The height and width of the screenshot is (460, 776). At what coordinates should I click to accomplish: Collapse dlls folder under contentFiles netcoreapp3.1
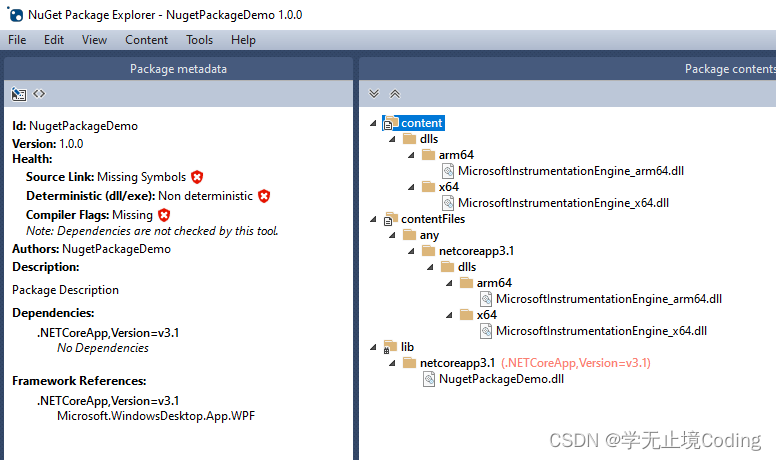coord(431,267)
